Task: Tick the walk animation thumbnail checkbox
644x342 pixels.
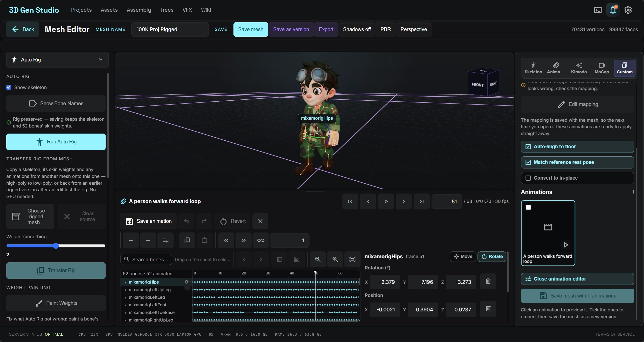Action: (x=528, y=207)
